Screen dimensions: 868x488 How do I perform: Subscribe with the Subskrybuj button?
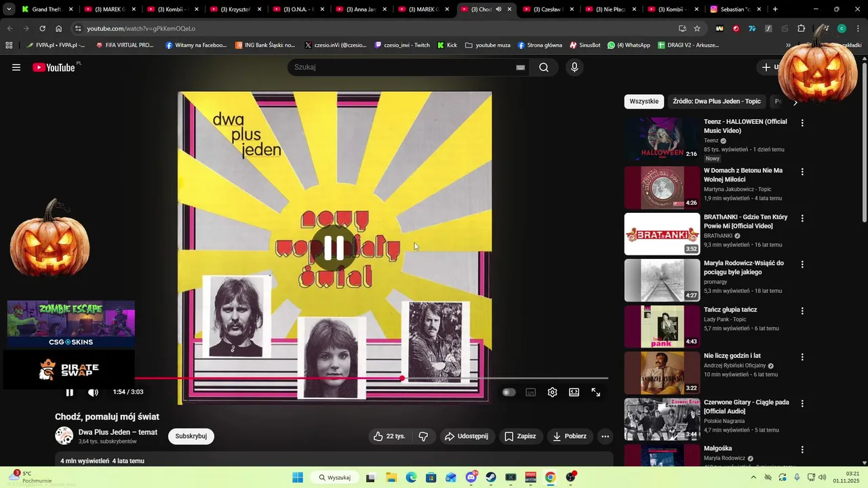(191, 436)
